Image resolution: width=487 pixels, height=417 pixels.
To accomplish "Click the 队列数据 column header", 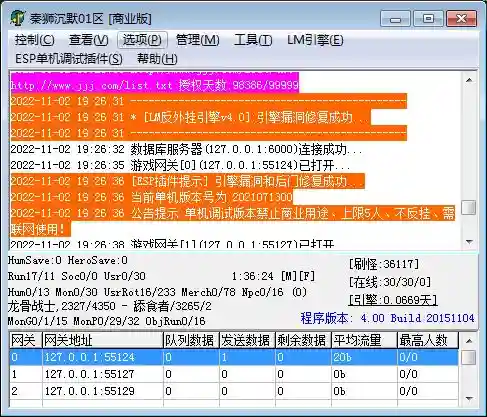I will [191, 340].
